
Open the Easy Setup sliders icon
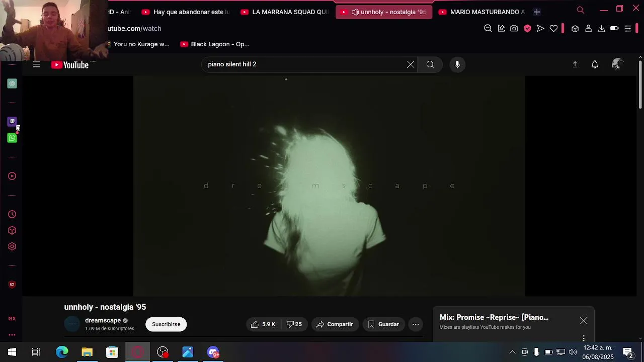[627, 29]
